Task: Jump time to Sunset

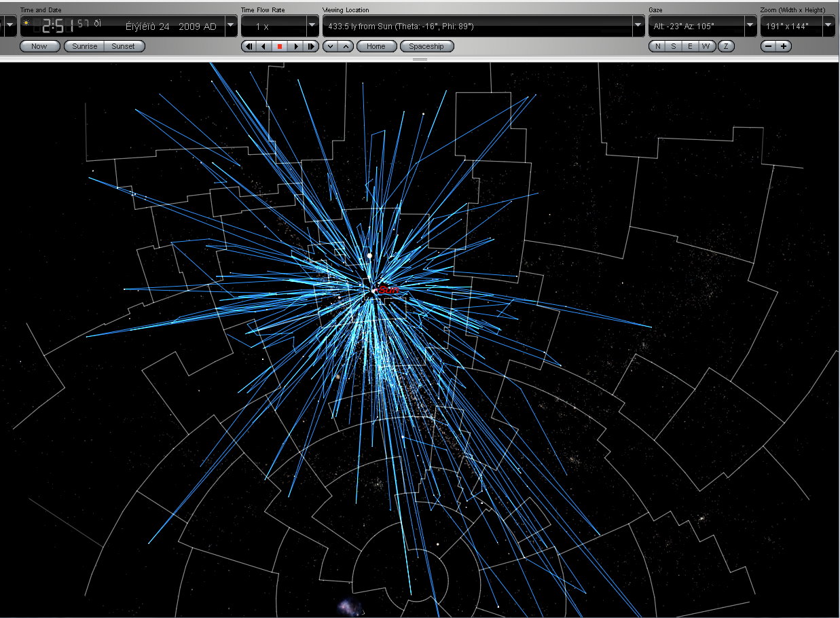Action: coord(124,46)
